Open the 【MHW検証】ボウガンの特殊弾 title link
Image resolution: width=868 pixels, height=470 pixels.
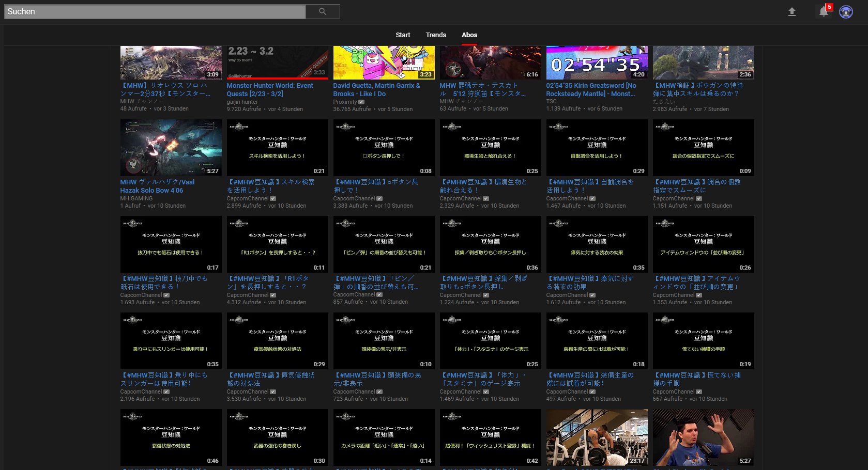[698, 89]
